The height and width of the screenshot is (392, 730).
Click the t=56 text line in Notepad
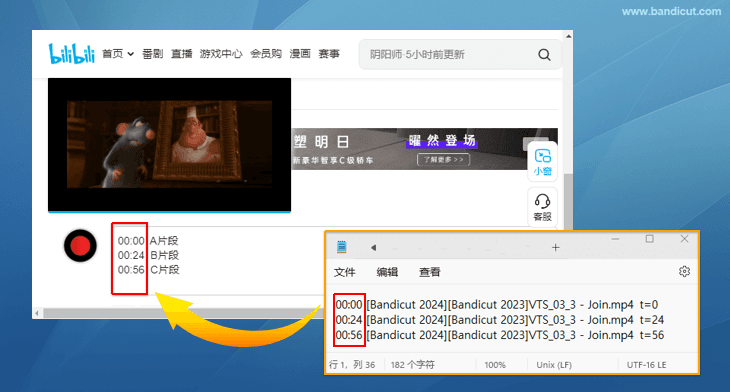click(x=500, y=335)
